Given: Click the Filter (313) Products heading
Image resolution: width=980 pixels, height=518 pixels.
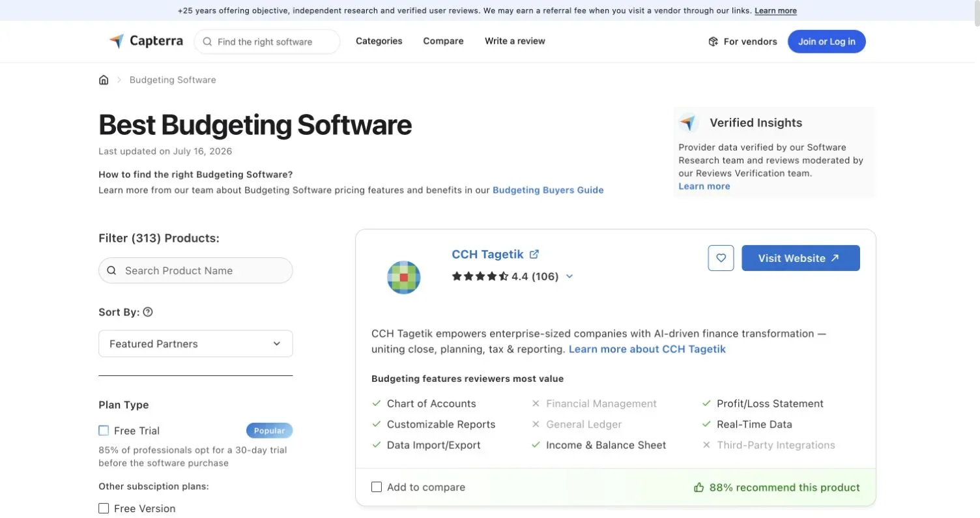Looking at the screenshot, I should 159,238.
